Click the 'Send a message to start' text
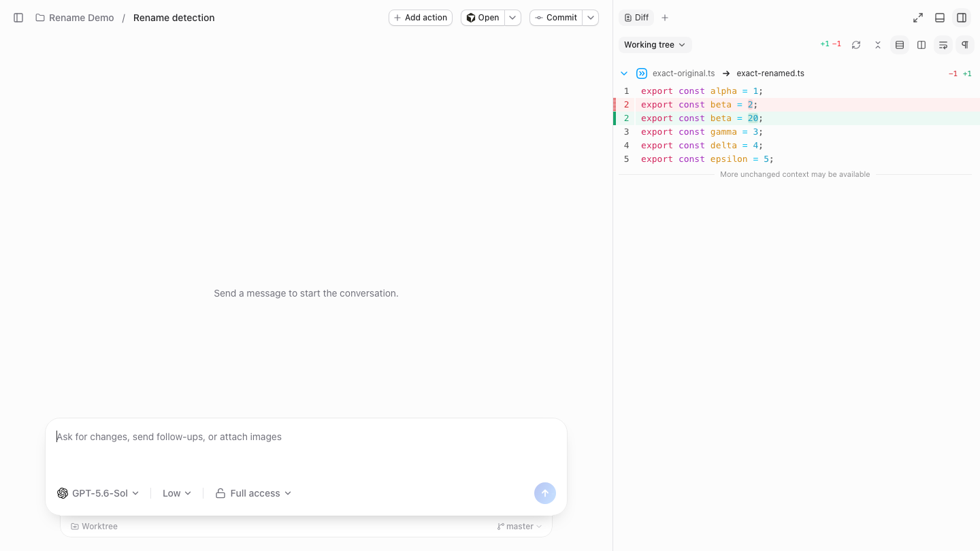 click(x=306, y=293)
